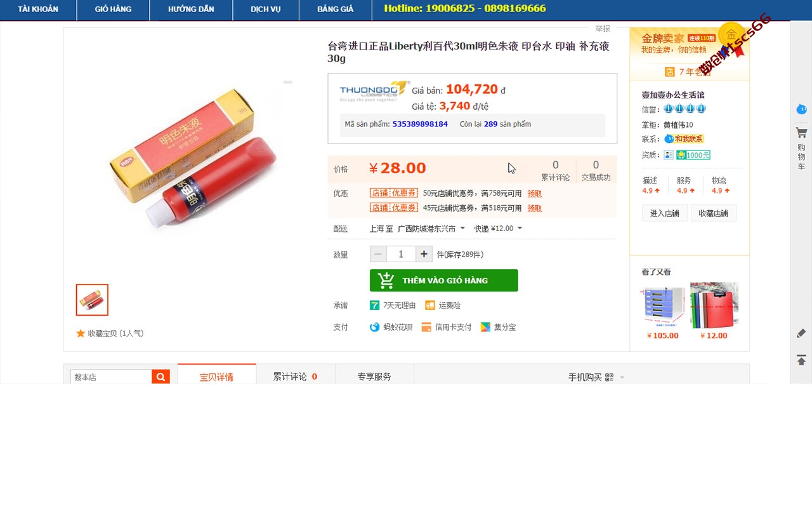Click the Thuongdo Logistics logo
This screenshot has height=508, width=812.
tap(373, 91)
